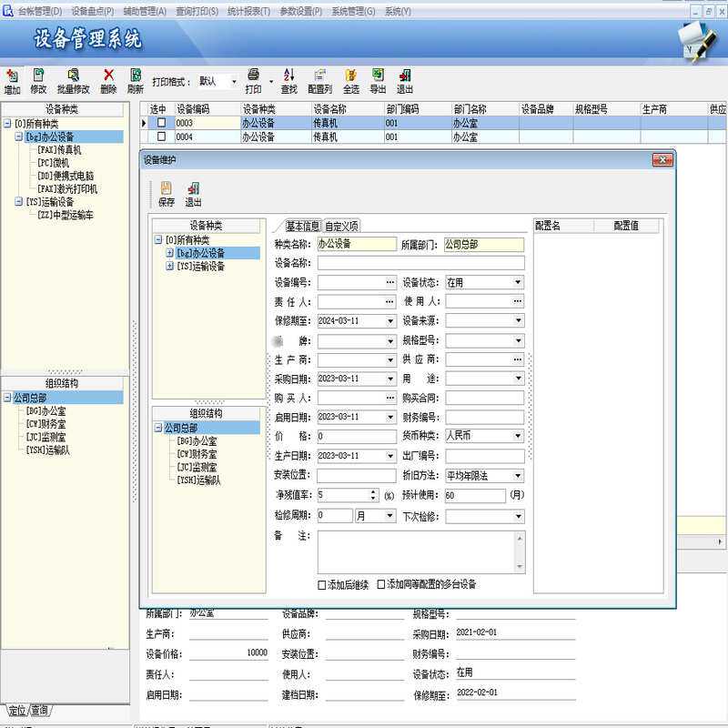Open the 打印格式 dropdown showing 默认

pyautogui.click(x=234, y=82)
